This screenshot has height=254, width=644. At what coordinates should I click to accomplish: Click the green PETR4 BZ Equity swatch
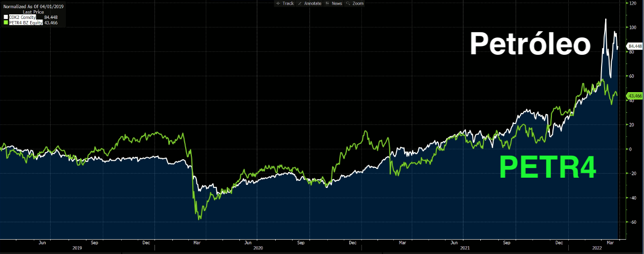(6, 22)
